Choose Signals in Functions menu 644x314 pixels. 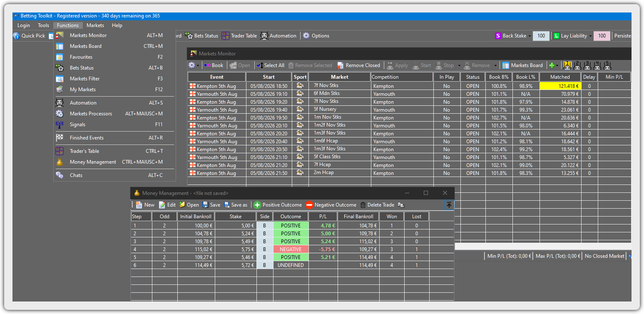click(x=114, y=125)
